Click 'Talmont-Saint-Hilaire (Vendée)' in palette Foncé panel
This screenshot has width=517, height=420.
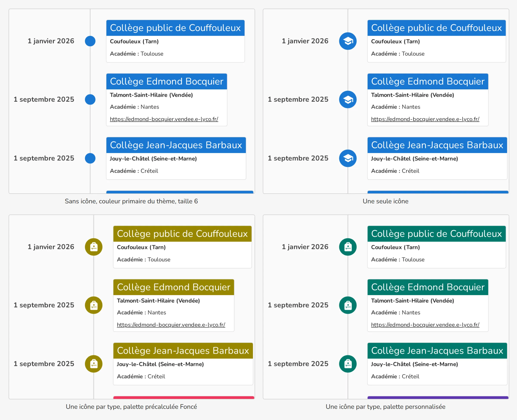click(x=158, y=301)
